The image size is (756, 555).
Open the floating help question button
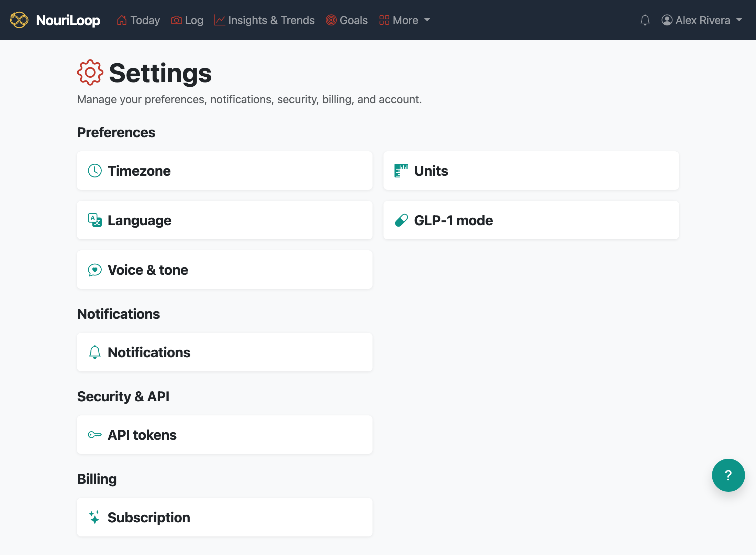728,475
